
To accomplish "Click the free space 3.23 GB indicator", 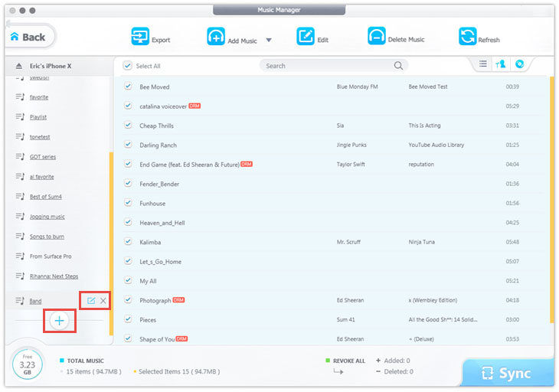I will point(27,365).
